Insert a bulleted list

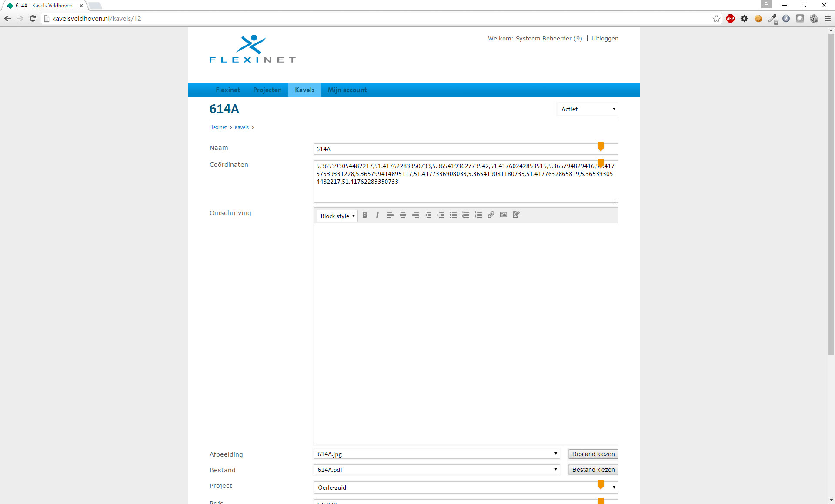(453, 215)
